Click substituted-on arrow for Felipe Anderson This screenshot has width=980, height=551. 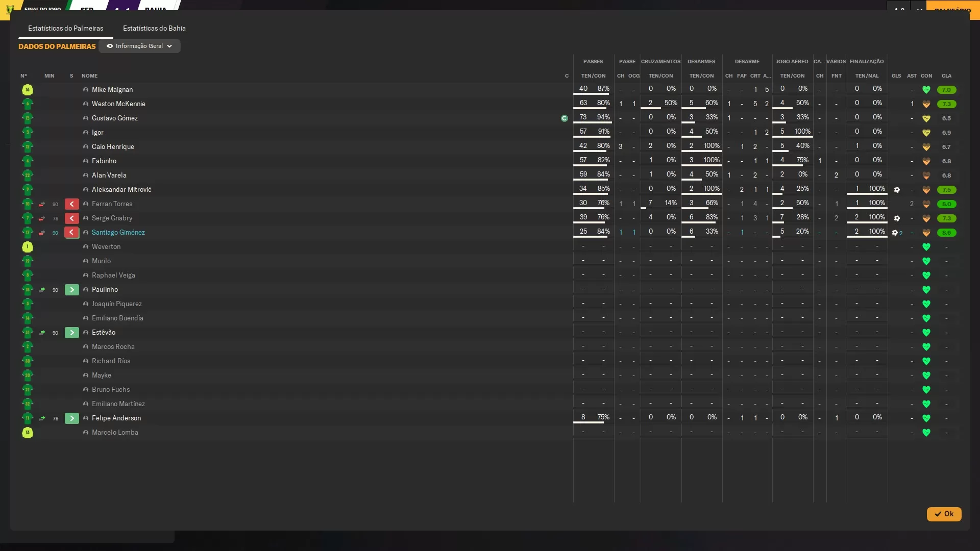click(x=72, y=418)
